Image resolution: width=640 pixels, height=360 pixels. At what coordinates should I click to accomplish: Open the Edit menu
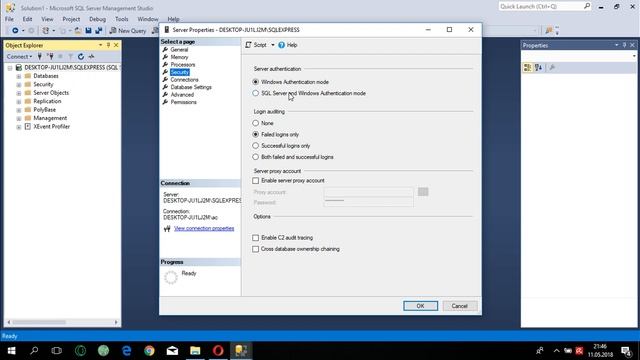point(27,19)
